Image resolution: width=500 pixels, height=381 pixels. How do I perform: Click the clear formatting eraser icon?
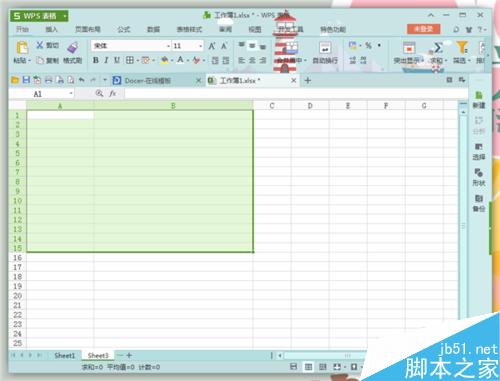click(196, 60)
